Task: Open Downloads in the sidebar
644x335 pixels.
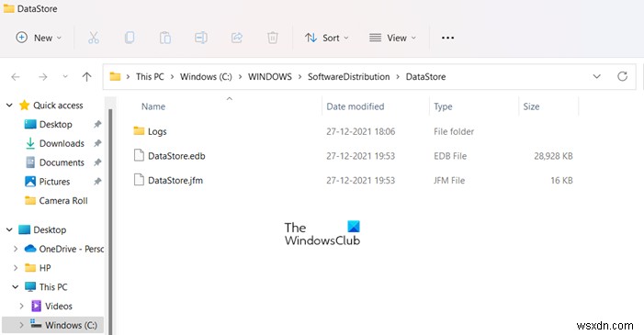Action: (x=62, y=143)
